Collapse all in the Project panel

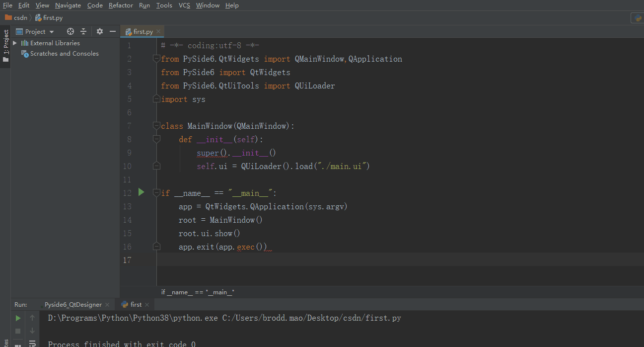point(83,31)
